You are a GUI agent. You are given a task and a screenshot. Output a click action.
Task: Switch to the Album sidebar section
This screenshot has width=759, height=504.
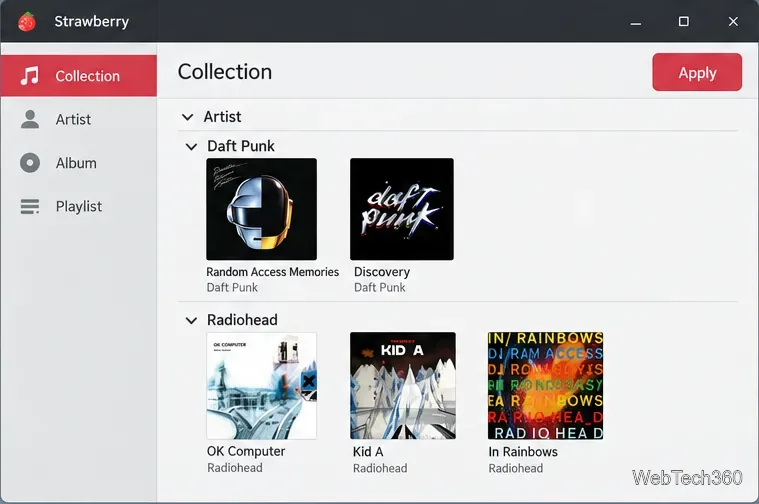pos(78,163)
